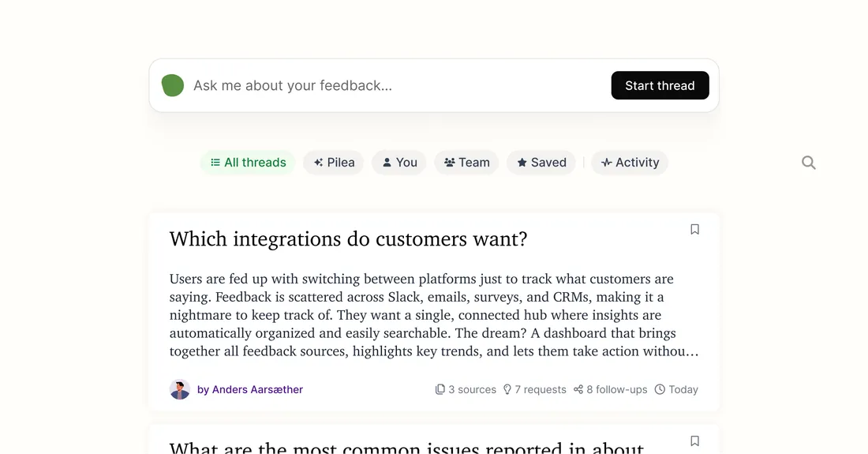
Task: Click the Start thread button
Action: tap(660, 85)
